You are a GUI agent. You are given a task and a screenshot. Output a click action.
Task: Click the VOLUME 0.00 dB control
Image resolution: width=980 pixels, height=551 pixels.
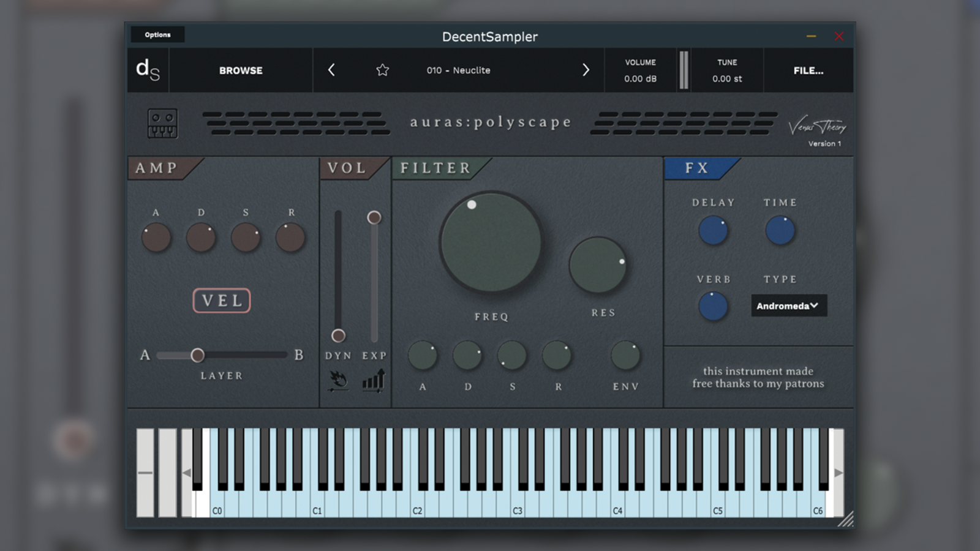[x=640, y=70]
